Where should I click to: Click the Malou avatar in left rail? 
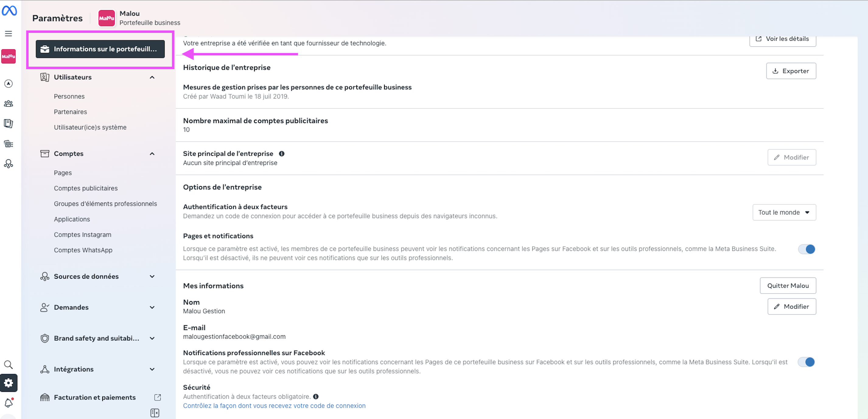click(x=9, y=56)
